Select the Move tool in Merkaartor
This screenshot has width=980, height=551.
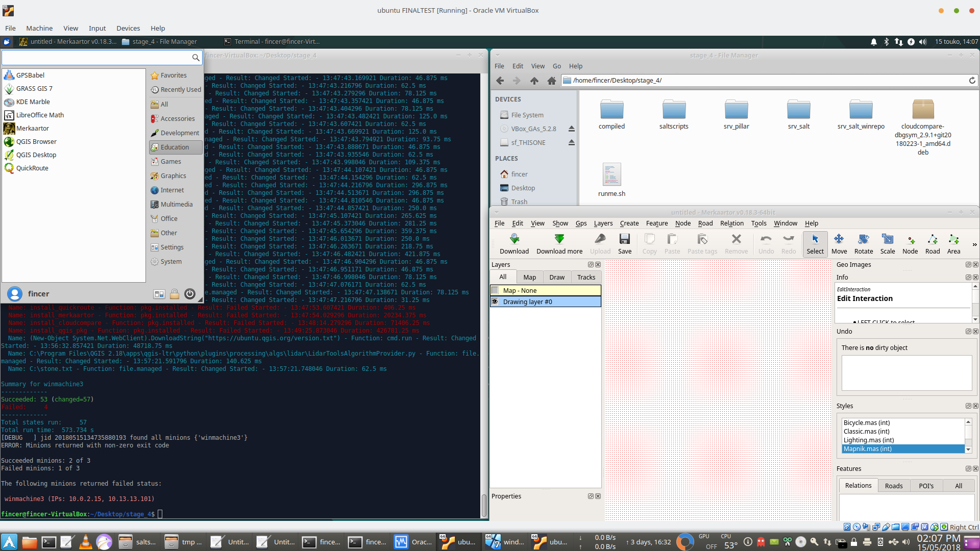839,243
